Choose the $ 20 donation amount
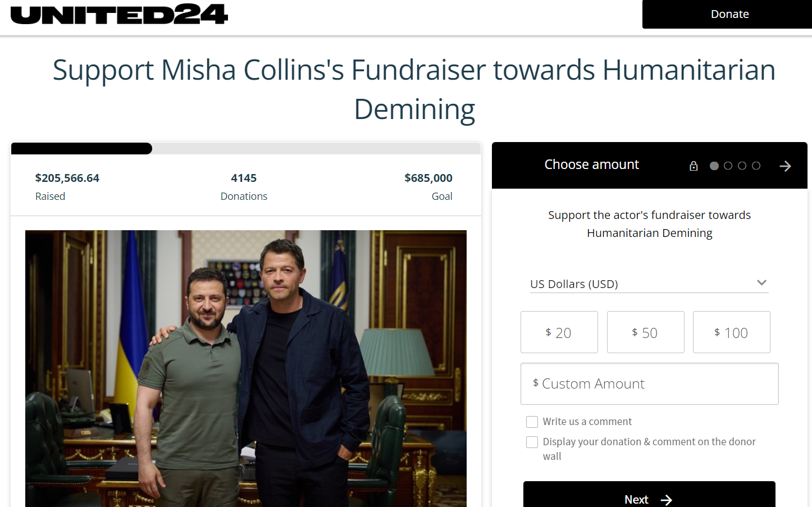Screen dimensions: 812x507 click(559, 332)
